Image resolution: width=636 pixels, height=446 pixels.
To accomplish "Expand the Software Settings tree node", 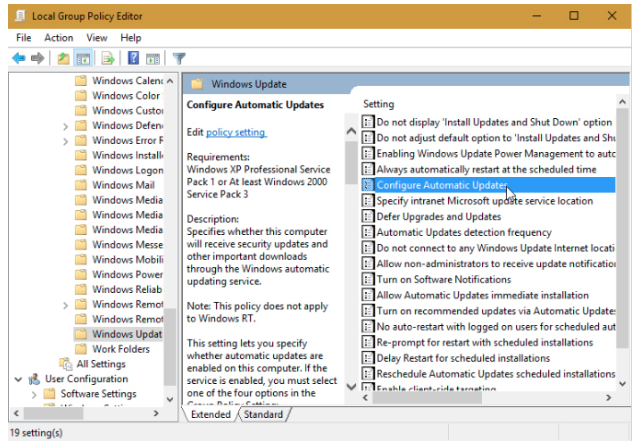I will pos(34,395).
